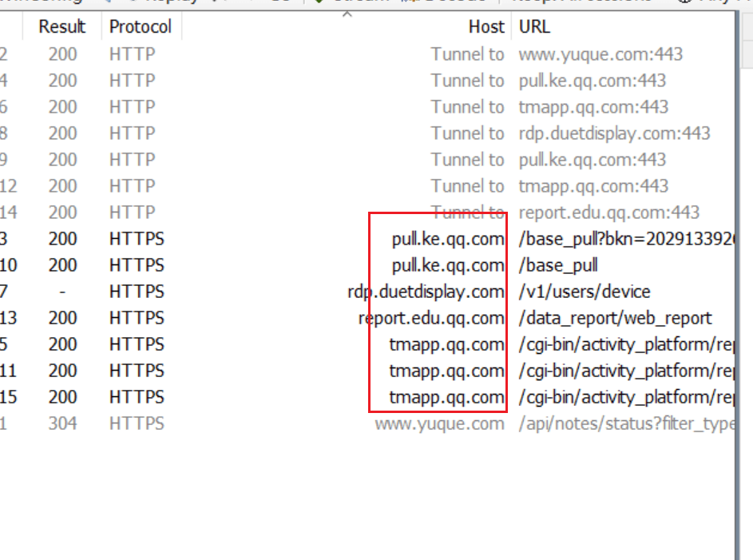Select the /base_pull URL in session 10

pos(558,265)
